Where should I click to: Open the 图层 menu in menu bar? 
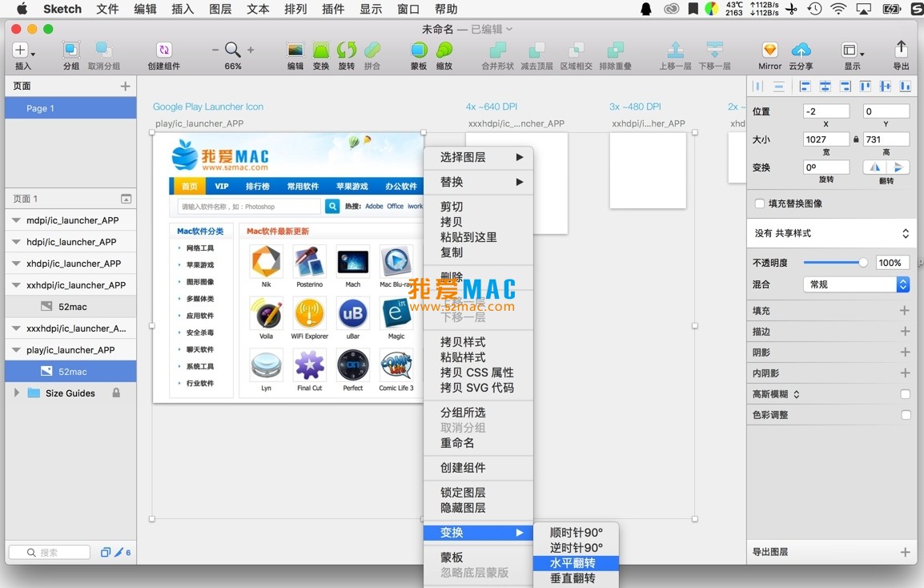pos(220,9)
